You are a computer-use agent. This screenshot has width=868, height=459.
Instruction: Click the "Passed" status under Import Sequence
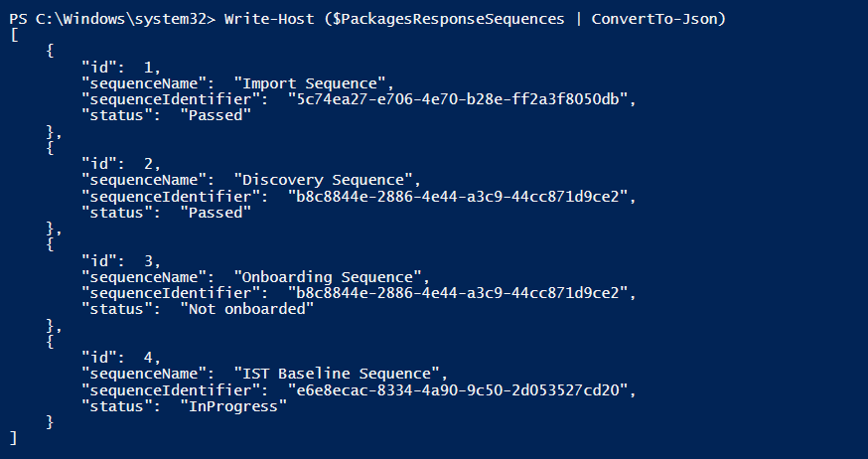click(216, 115)
